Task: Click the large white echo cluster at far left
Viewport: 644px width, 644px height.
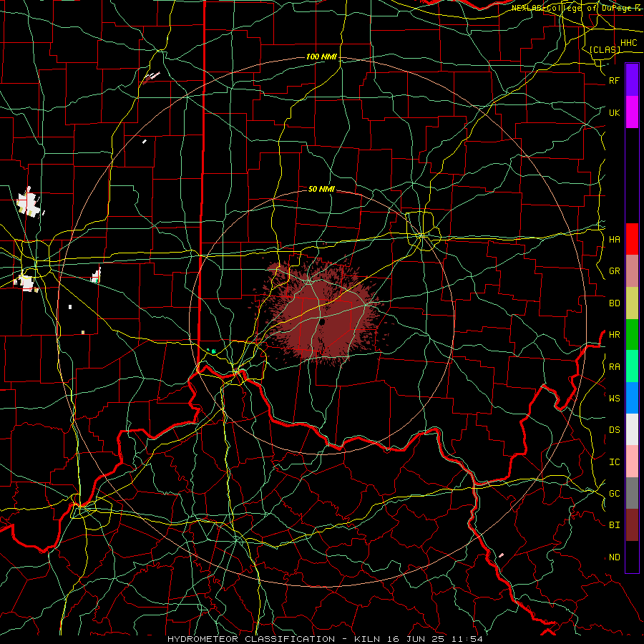Action: click(28, 202)
